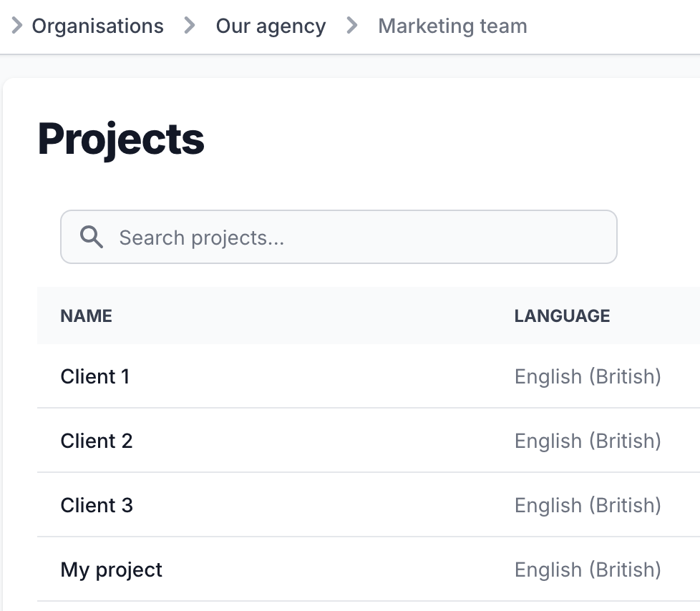Click the chevron between Our agency and Marketing team
The image size is (700, 611).
point(351,25)
